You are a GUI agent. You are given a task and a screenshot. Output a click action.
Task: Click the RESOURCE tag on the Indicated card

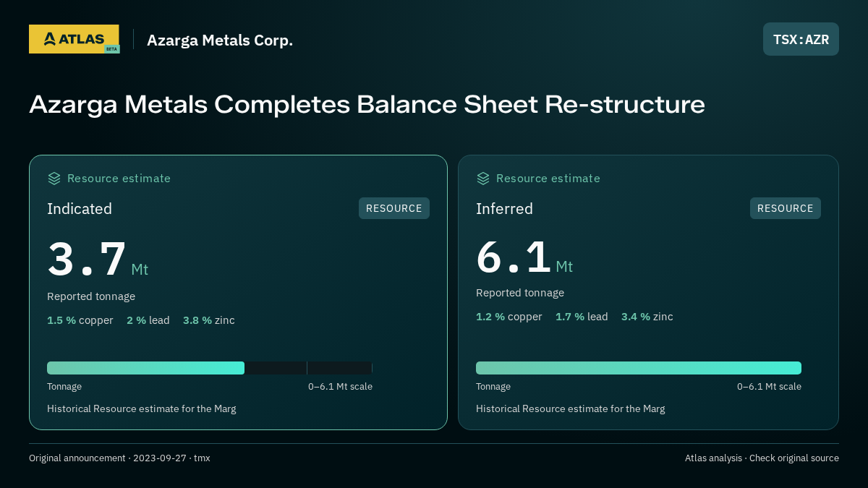tap(394, 208)
